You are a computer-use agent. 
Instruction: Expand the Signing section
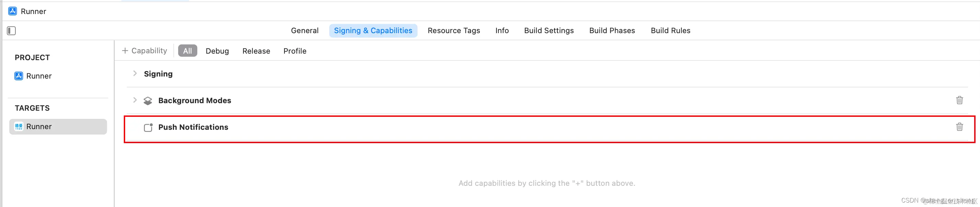[135, 74]
